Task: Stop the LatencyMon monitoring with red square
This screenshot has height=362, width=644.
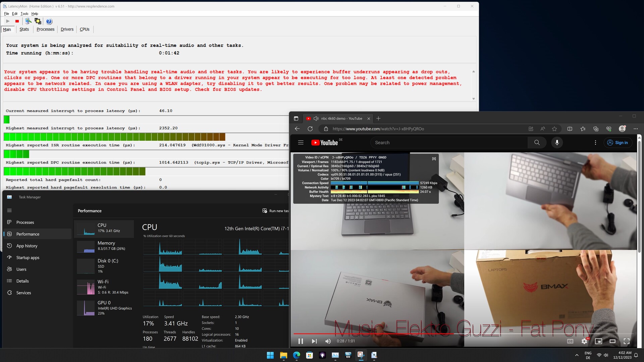Action: [17, 21]
